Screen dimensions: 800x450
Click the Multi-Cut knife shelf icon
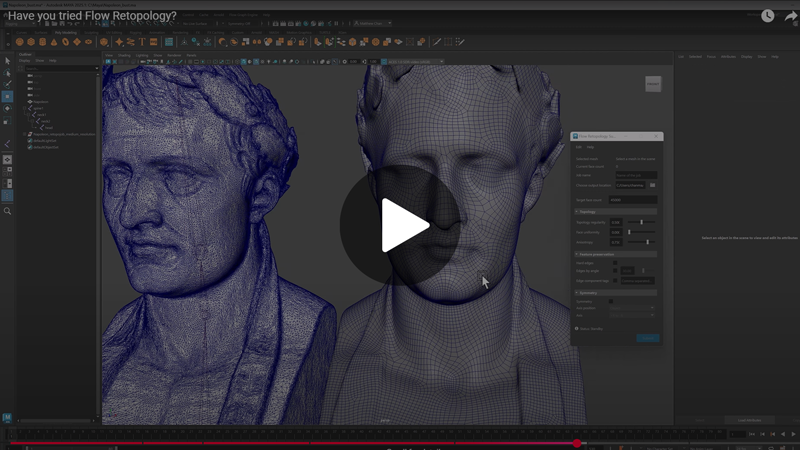point(437,42)
